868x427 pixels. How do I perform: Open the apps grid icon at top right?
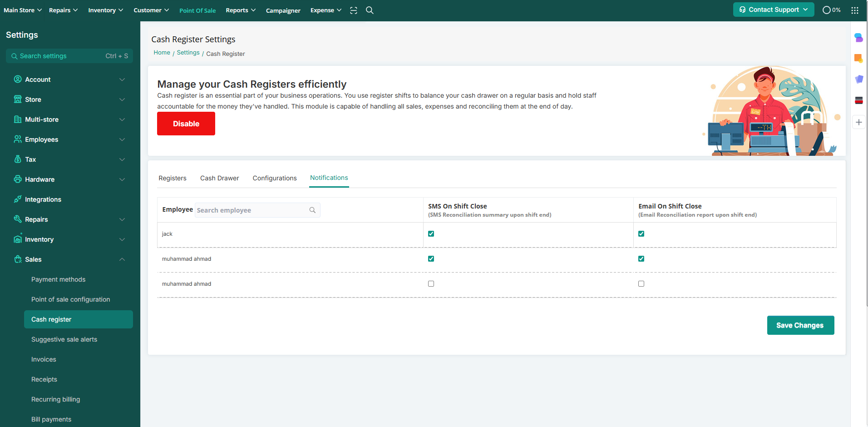[x=854, y=10]
